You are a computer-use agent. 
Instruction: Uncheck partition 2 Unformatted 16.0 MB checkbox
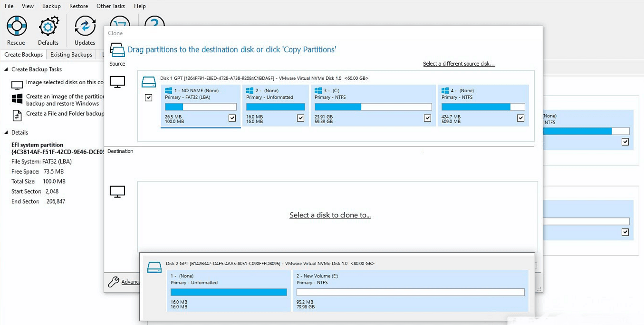[x=300, y=118]
